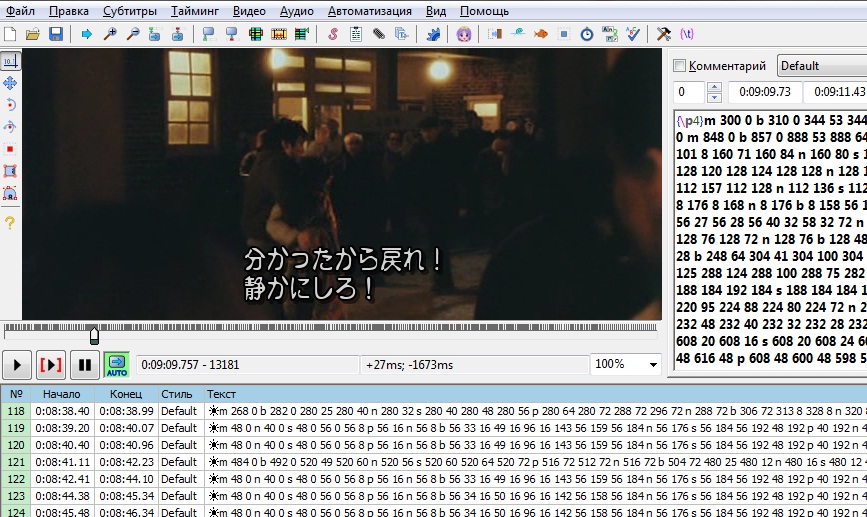This screenshot has height=517, width=867.
Task: Select lines visible on current frame
Action: (x=255, y=34)
